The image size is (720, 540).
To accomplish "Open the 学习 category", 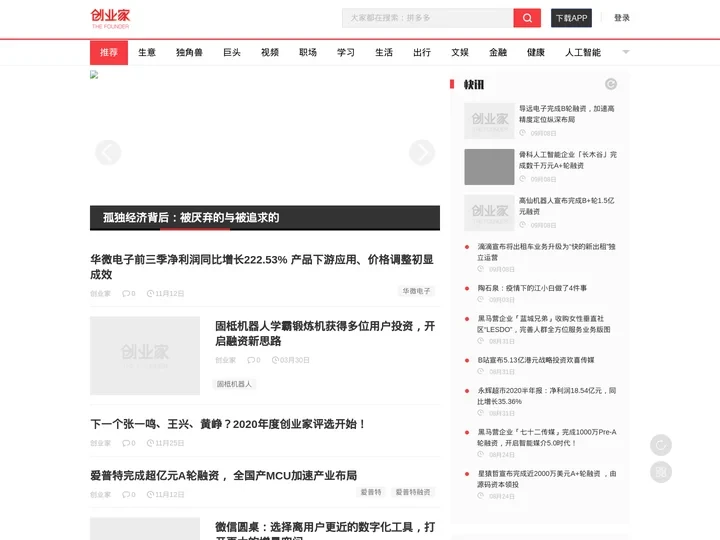I will 346,52.
